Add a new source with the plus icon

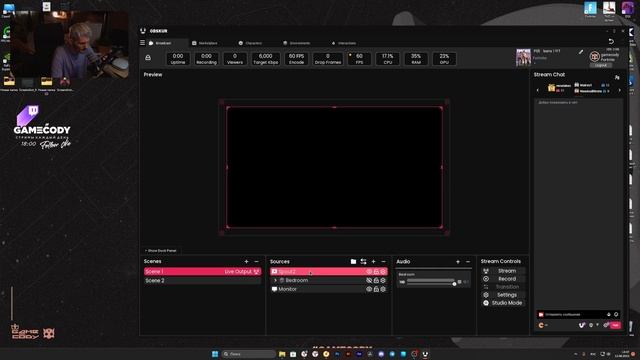[x=373, y=262]
